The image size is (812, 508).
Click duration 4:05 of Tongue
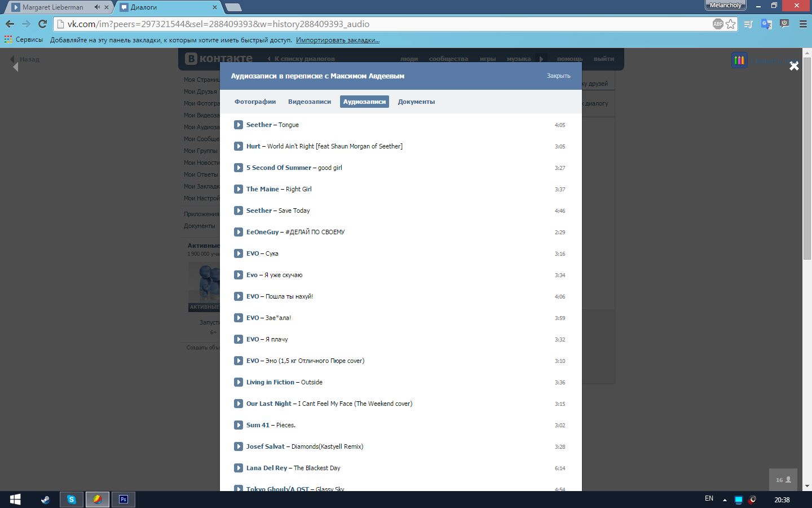click(560, 125)
